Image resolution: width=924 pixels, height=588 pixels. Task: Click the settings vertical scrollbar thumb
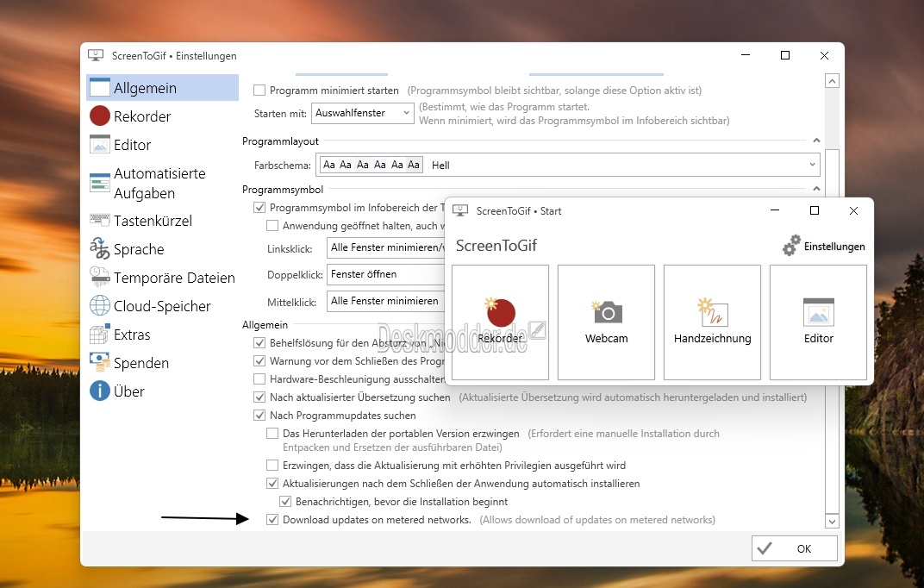[832, 330]
